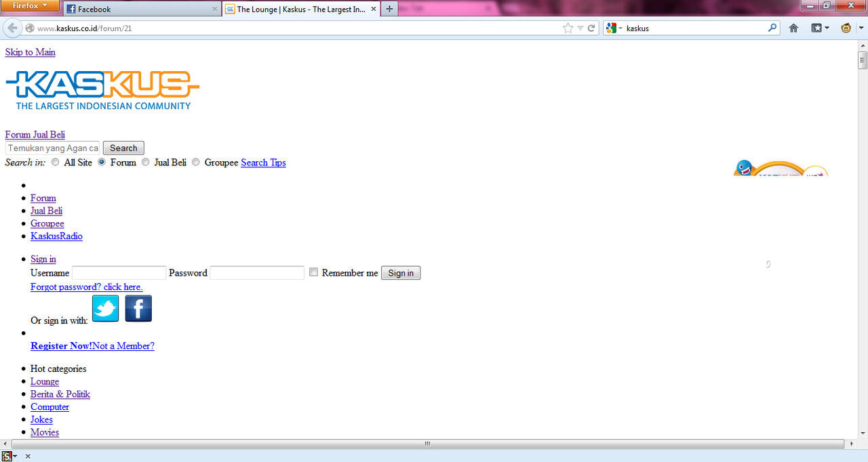The height and width of the screenshot is (462, 868).
Task: Open the Movies category
Action: (45, 432)
